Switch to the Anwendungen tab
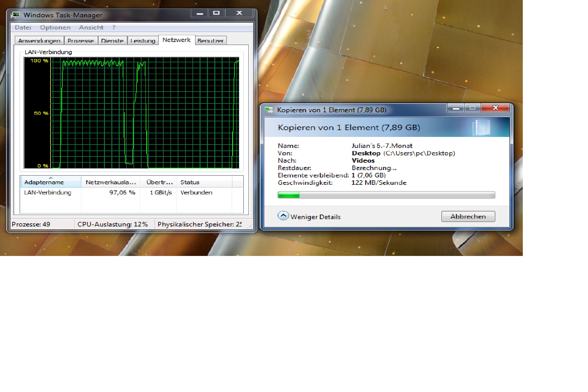The height and width of the screenshot is (392, 588). [39, 41]
